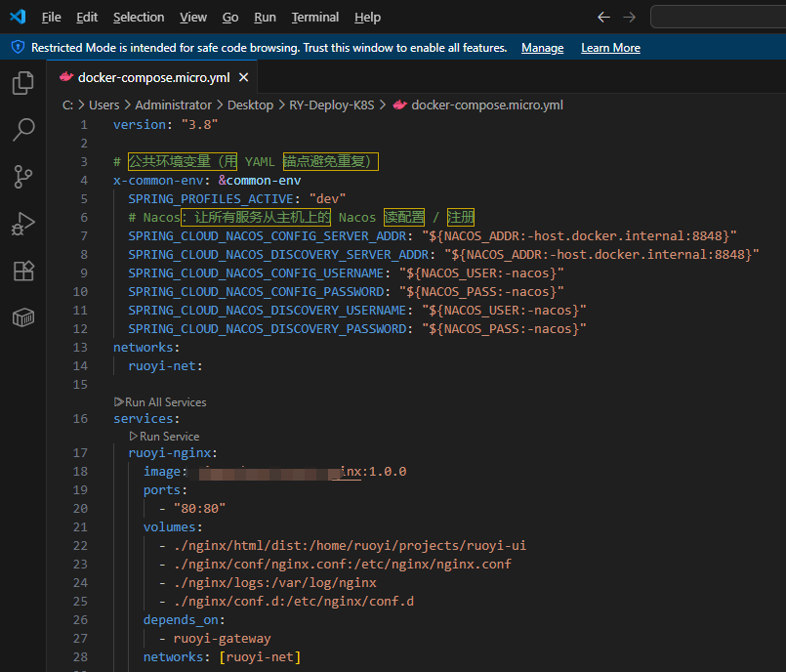Open the Edit menu
Screen dimensions: 786x672
point(87,18)
